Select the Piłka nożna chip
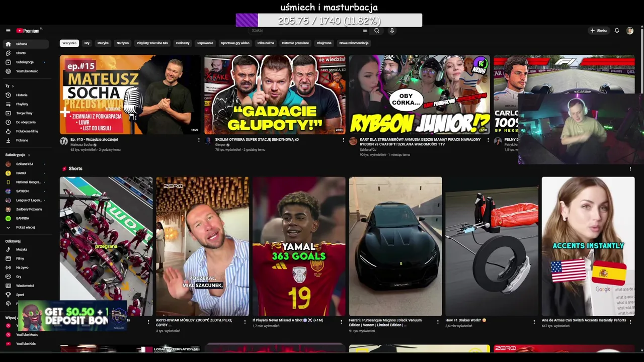This screenshot has width=644, height=362. tap(266, 43)
